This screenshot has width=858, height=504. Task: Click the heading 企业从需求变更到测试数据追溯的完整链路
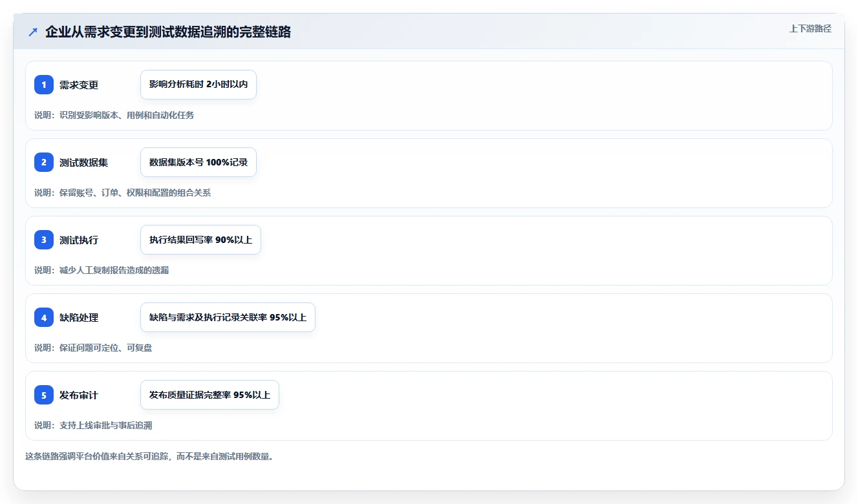[x=168, y=32]
